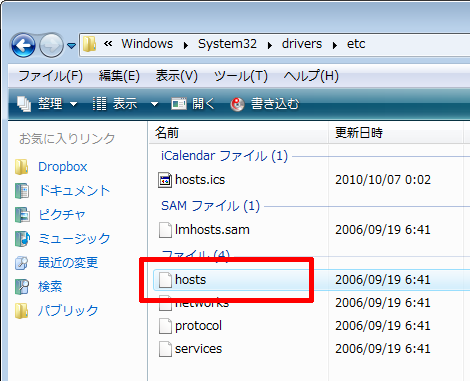Sort by the 更新日時 column header
This screenshot has height=381, width=470.
pyautogui.click(x=396, y=133)
